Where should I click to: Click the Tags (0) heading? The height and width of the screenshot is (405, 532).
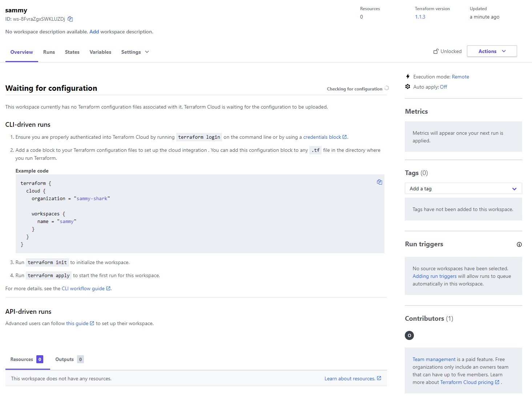click(416, 173)
